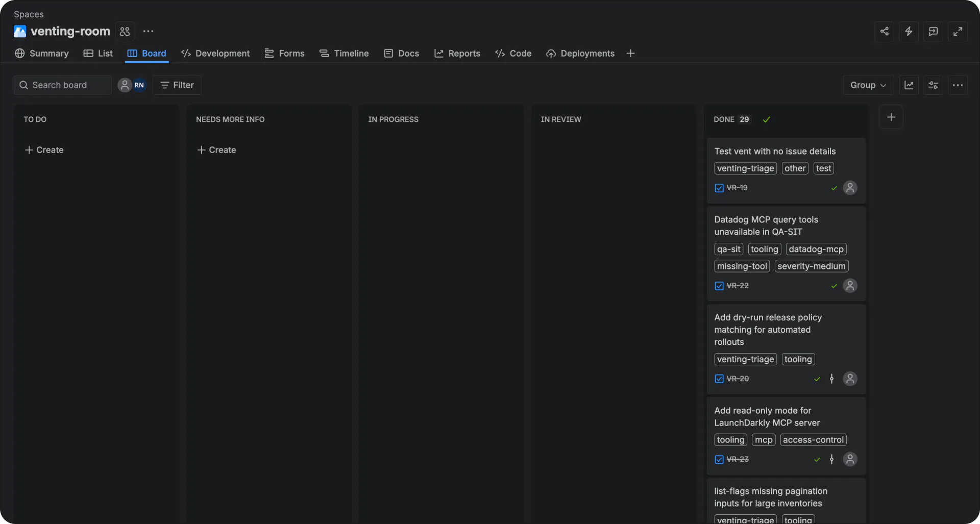Open issue key VR-20
The width and height of the screenshot is (980, 524).
[738, 379]
